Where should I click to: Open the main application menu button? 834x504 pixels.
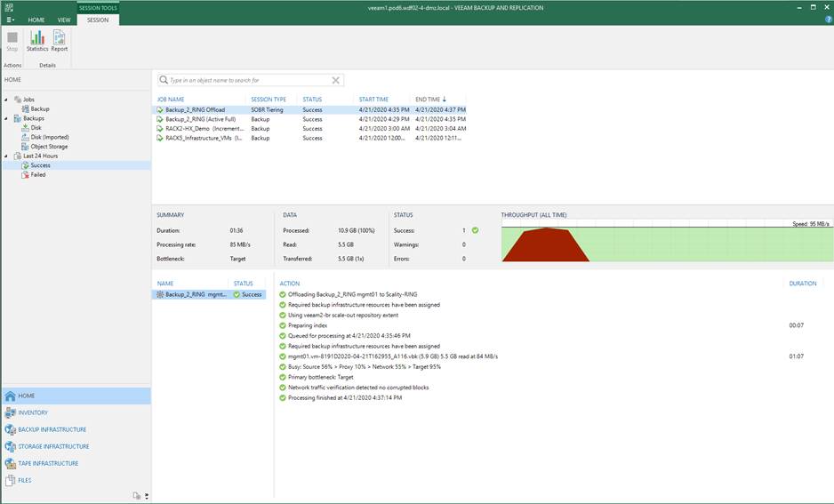10,20
